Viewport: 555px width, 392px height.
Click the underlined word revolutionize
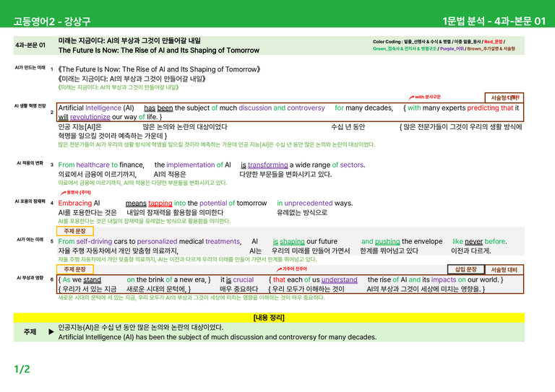(x=90, y=117)
